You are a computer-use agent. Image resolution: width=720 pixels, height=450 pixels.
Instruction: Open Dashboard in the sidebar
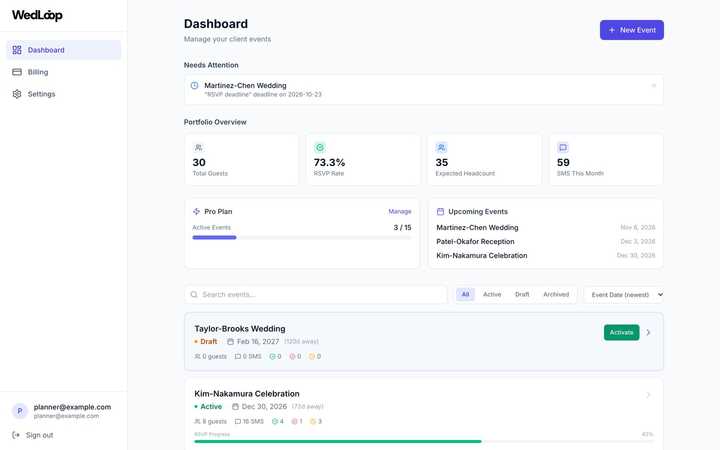coord(63,50)
